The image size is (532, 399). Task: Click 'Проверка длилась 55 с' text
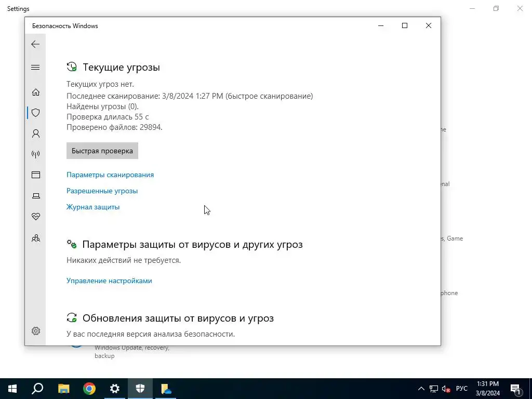(x=108, y=117)
